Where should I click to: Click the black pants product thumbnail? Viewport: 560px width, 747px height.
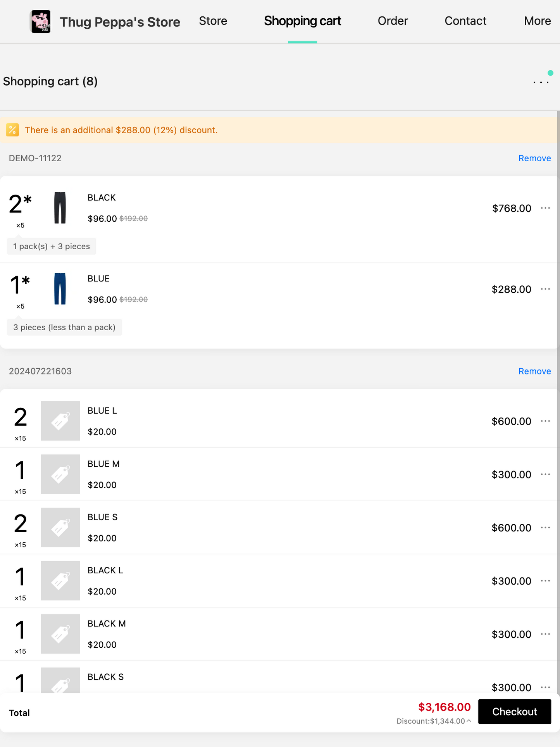[x=60, y=208]
